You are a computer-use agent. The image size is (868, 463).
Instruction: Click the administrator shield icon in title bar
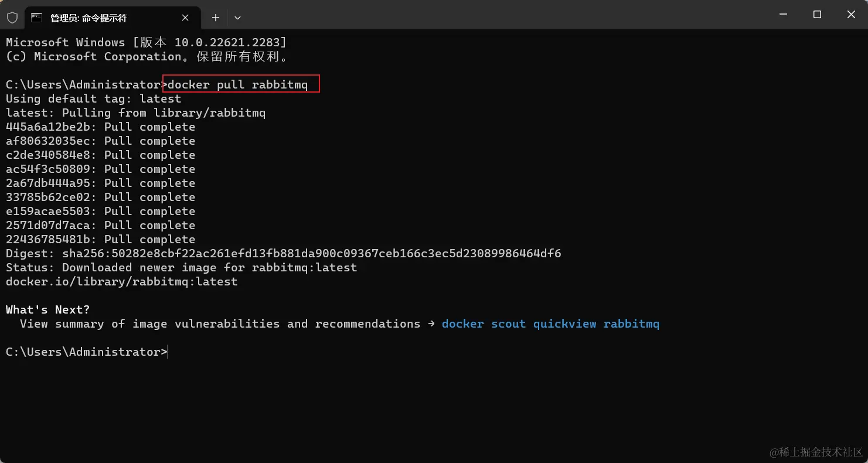12,18
